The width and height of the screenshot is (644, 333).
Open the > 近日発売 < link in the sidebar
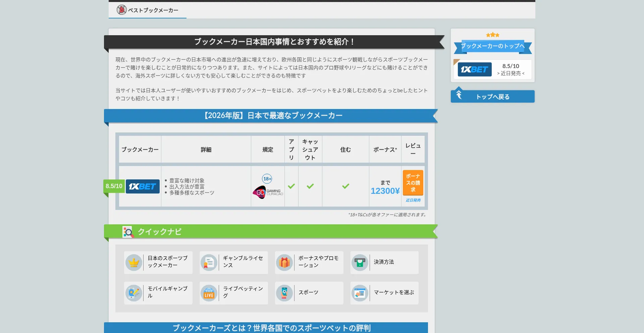511,73
